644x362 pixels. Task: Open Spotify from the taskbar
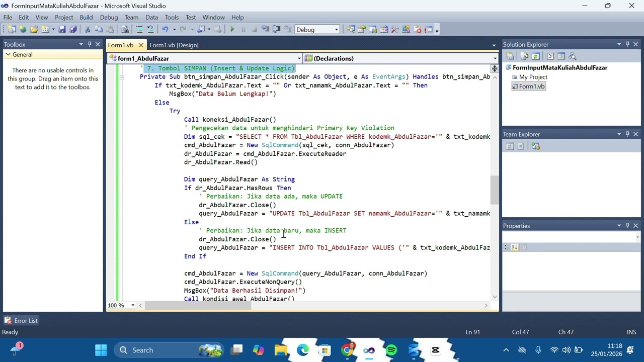(x=391, y=350)
